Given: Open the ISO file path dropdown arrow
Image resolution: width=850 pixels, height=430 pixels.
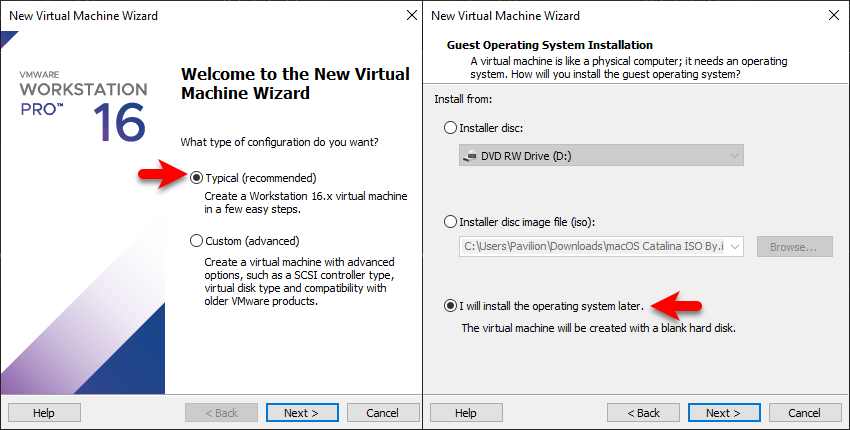Looking at the screenshot, I should pyautogui.click(x=735, y=247).
